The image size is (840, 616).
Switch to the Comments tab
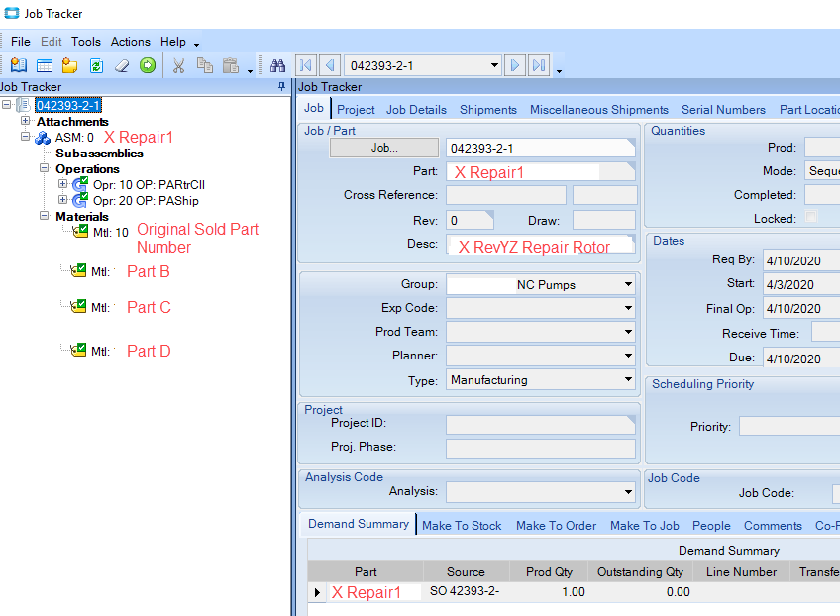pyautogui.click(x=773, y=526)
